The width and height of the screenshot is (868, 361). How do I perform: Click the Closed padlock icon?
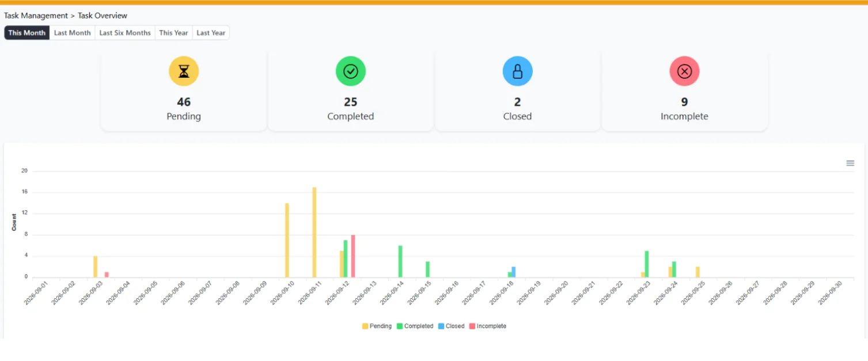[x=518, y=71]
